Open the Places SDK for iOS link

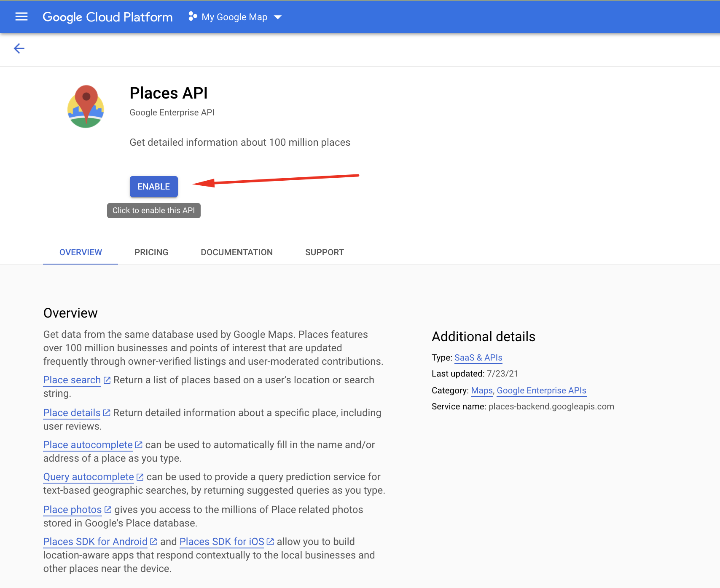[222, 542]
